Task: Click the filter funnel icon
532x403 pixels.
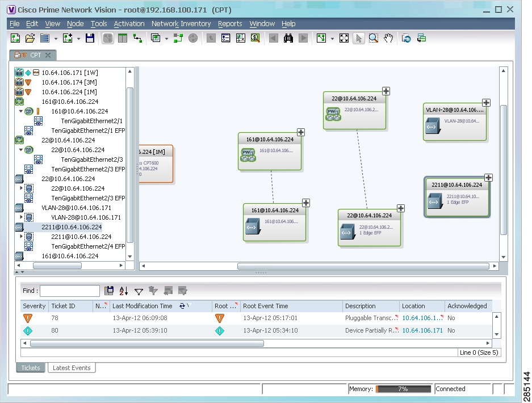Action: (x=139, y=291)
